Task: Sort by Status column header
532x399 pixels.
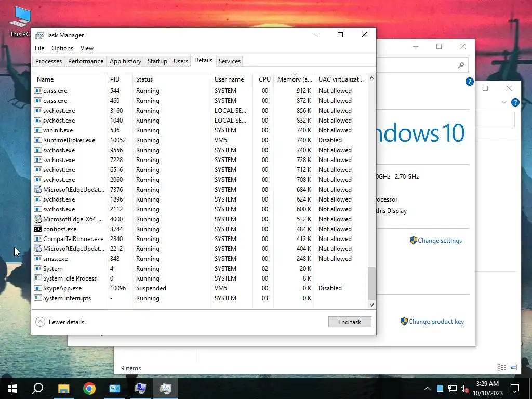Action: 171,79
